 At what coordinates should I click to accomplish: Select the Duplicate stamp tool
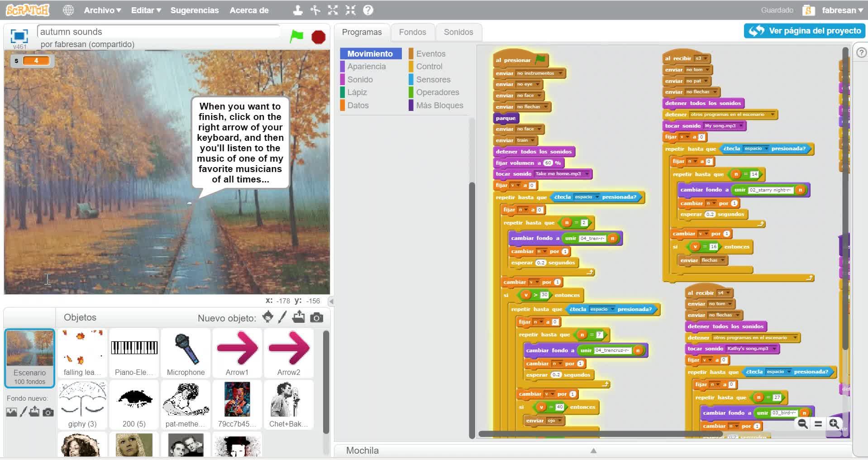(297, 10)
